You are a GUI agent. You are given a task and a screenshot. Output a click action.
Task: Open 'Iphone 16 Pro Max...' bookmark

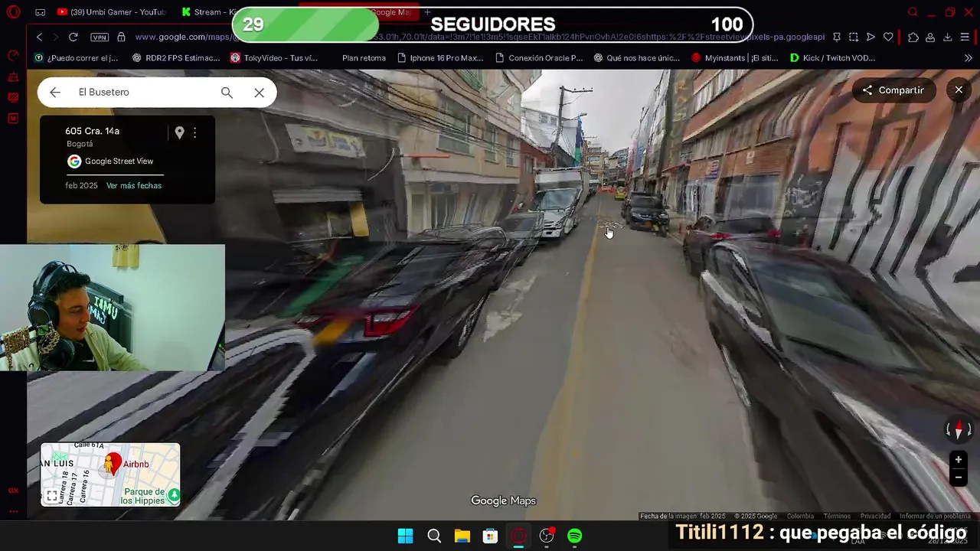click(x=440, y=58)
